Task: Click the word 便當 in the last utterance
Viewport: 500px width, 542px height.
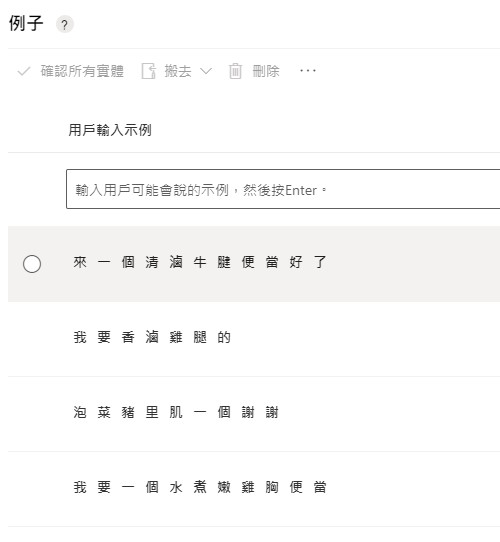Action: (308, 487)
